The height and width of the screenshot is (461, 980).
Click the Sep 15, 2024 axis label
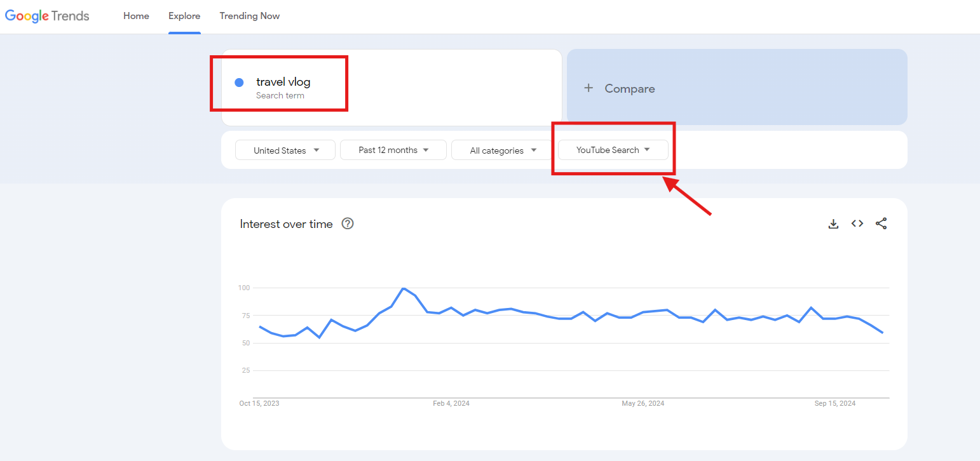(x=835, y=403)
